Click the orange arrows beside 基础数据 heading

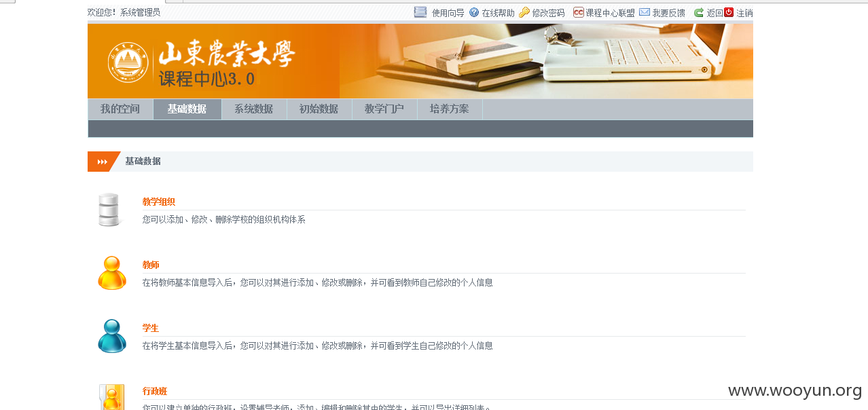click(x=103, y=162)
